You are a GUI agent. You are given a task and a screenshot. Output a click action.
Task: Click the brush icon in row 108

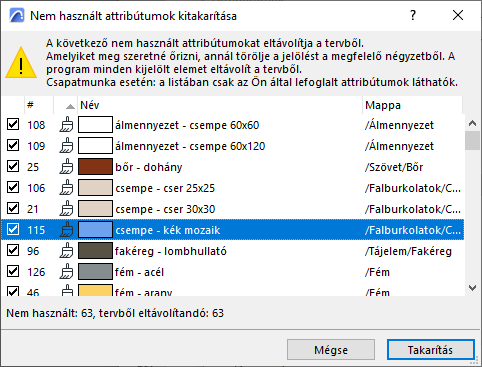click(67, 125)
